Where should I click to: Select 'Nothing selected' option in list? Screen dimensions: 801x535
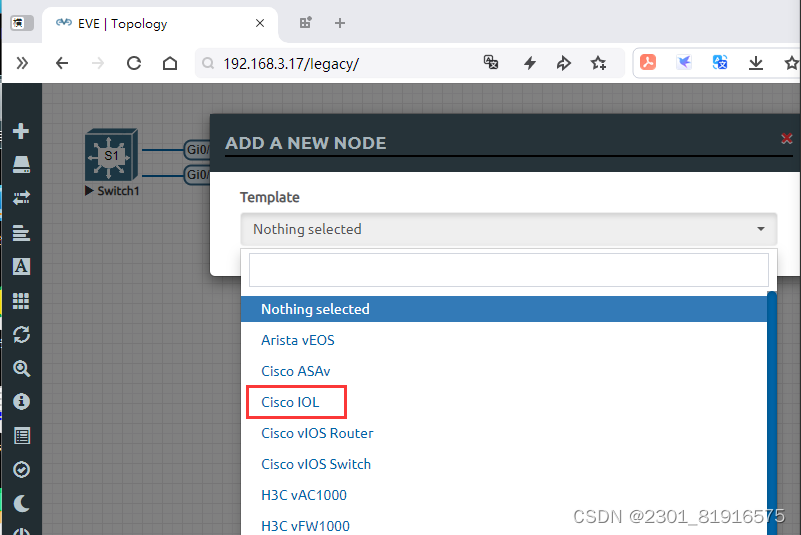pos(504,309)
